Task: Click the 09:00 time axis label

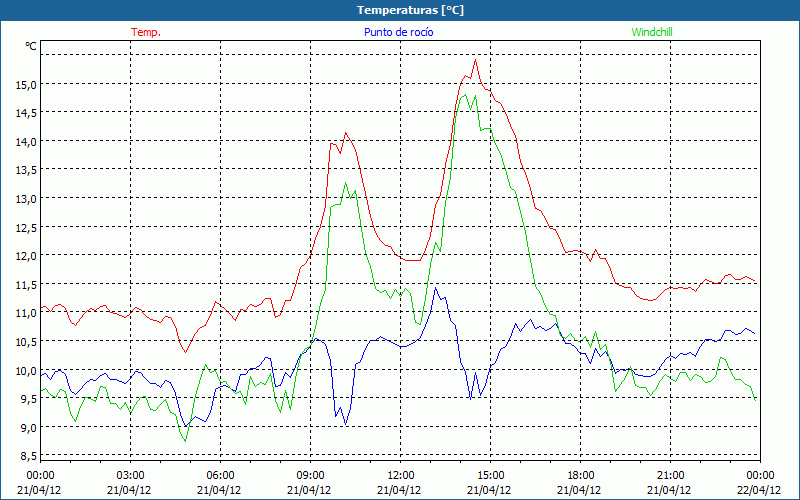Action: coord(311,476)
